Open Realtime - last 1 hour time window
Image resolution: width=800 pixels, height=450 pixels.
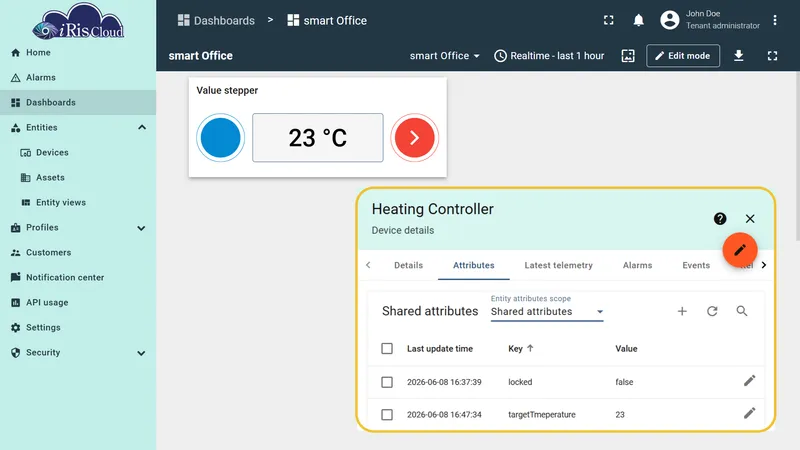click(549, 56)
